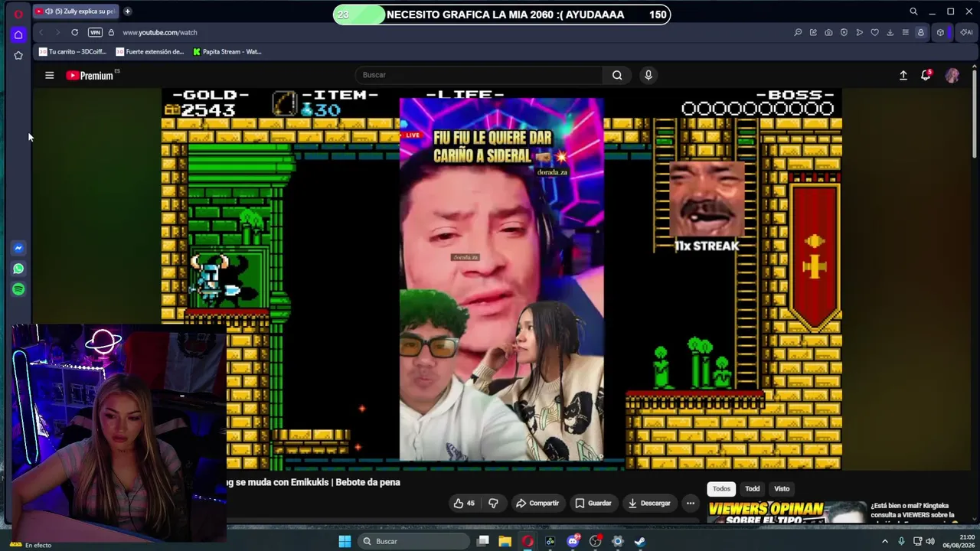
Task: Open the 'Tu carrito – 3DCoiff' bookmark
Action: pyautogui.click(x=72, y=52)
